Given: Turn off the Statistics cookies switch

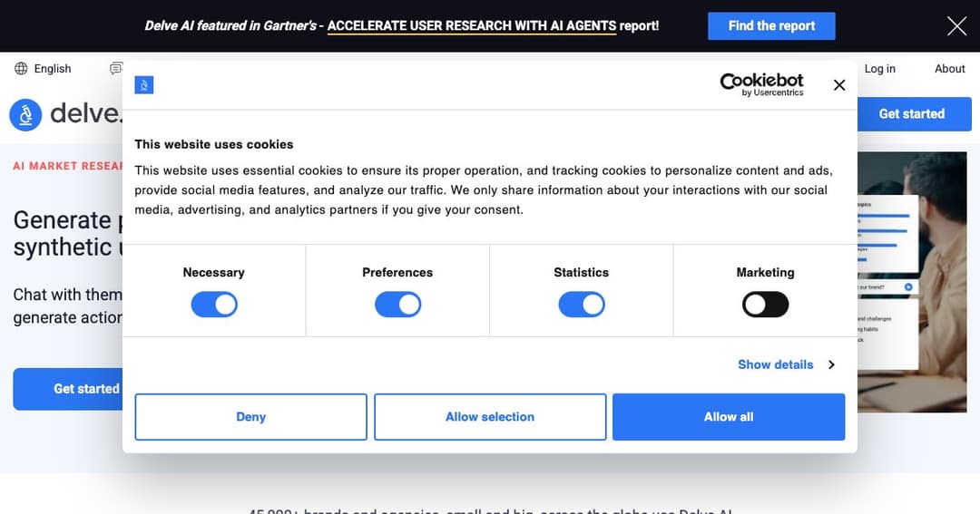Looking at the screenshot, I should click(x=582, y=305).
